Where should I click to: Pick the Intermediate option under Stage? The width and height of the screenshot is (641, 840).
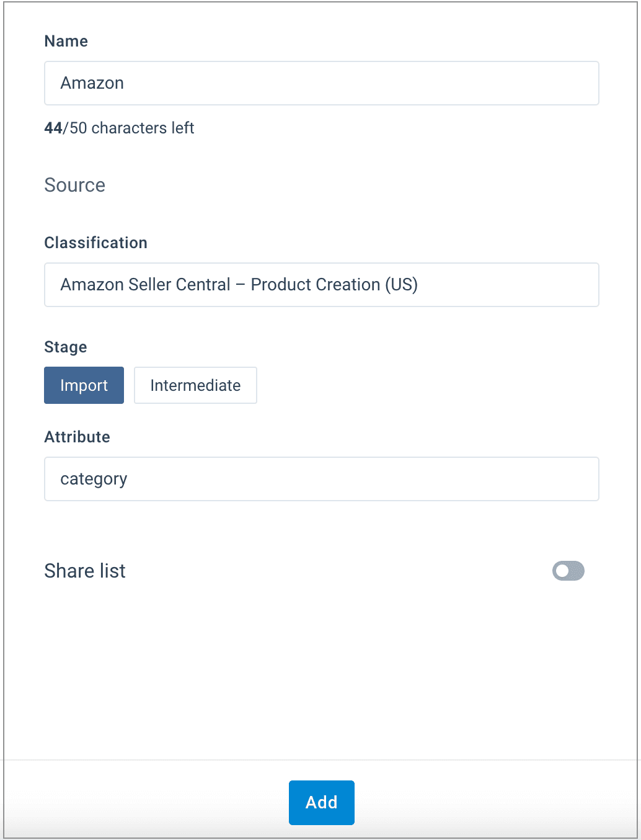point(195,385)
